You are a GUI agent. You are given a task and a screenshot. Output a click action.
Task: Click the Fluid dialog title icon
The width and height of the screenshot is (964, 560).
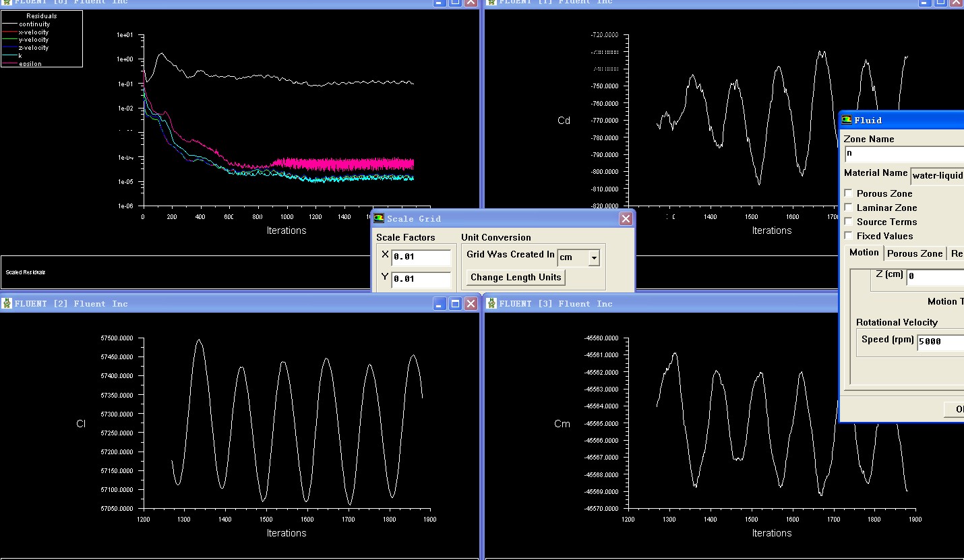(x=847, y=120)
